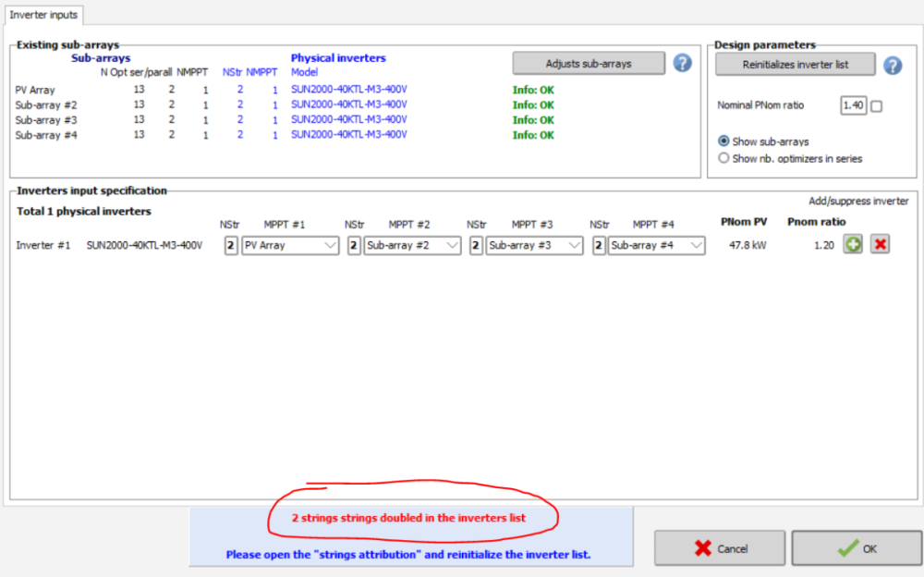Click the red X suppress inverter icon
The height and width of the screenshot is (577, 924).
pos(880,245)
